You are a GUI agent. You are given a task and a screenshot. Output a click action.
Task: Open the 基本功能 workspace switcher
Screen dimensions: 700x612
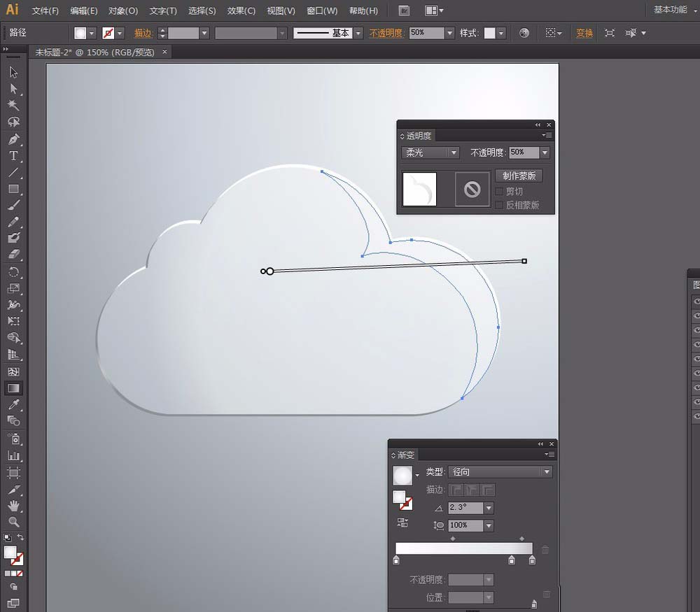pyautogui.click(x=673, y=10)
